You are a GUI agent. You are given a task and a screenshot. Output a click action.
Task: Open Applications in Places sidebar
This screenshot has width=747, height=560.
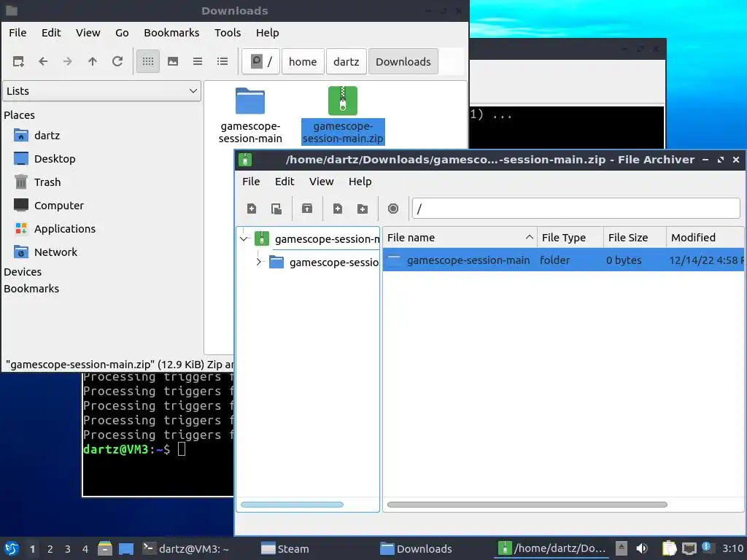click(x=55, y=229)
